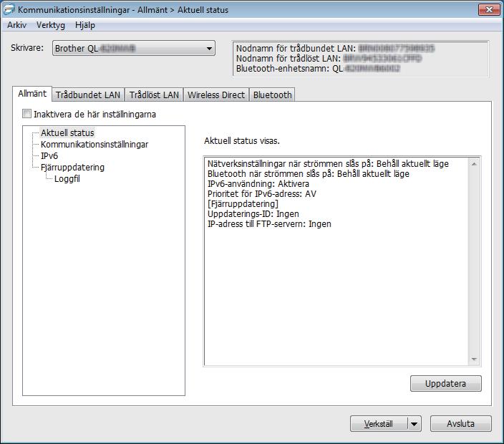Click the Nätverksinställningar när strömmen slås på line

tap(328, 164)
